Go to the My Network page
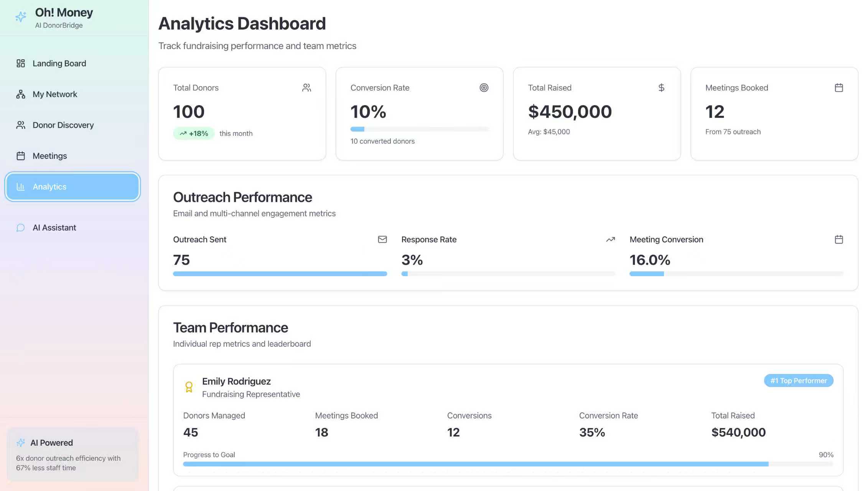868x491 pixels. pyautogui.click(x=55, y=94)
